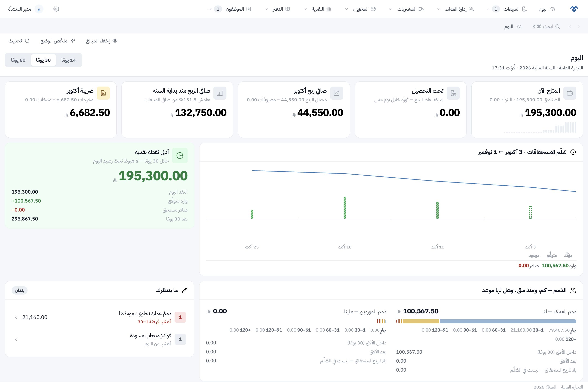
Task: Click the refresh icon next to تحديث
Action: (x=27, y=41)
